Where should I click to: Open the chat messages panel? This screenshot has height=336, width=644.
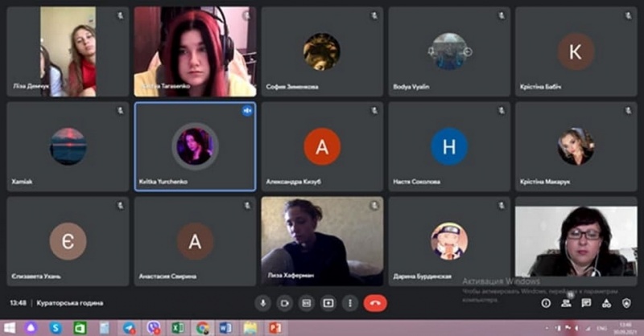[586, 303]
